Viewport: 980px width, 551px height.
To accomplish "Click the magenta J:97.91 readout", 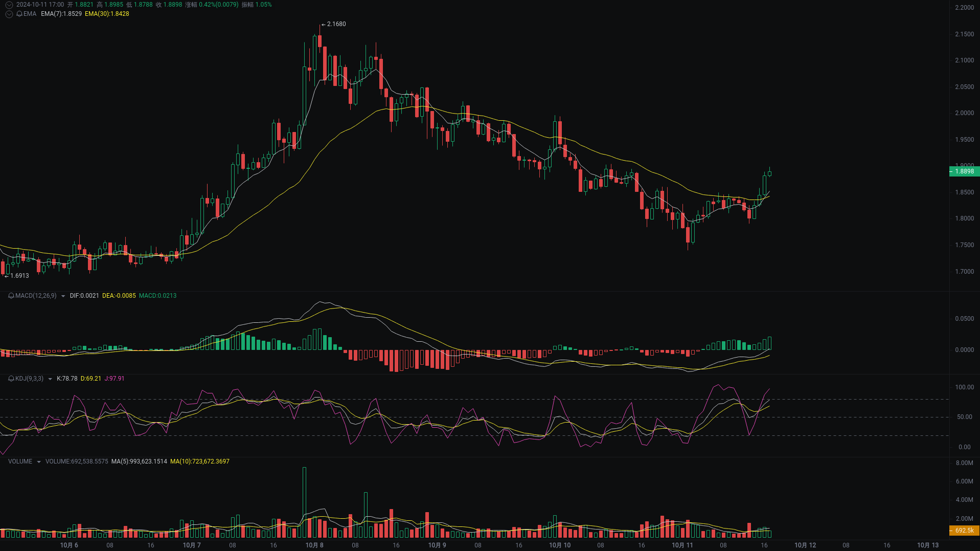I will (x=115, y=379).
